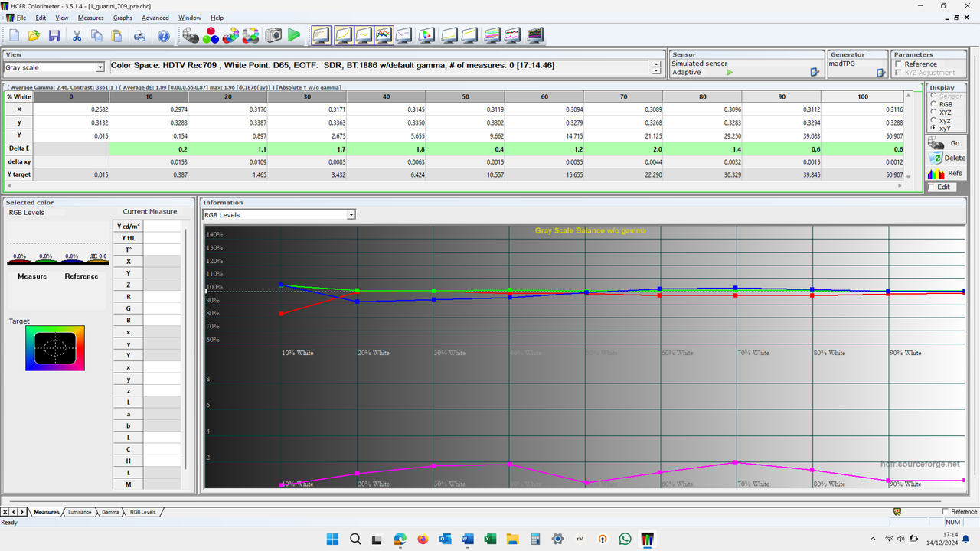
Task: Check the Edit checkbox
Action: (x=931, y=187)
